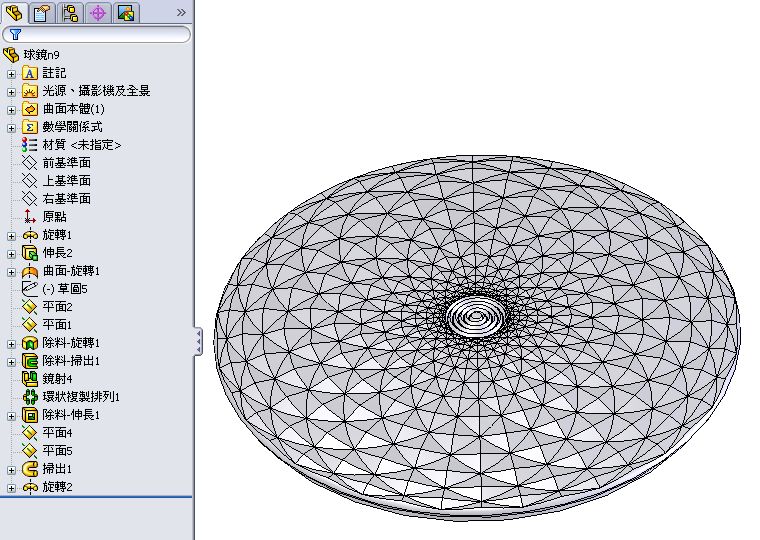
Task: Select the 鏡射4 text label
Action: click(x=57, y=379)
